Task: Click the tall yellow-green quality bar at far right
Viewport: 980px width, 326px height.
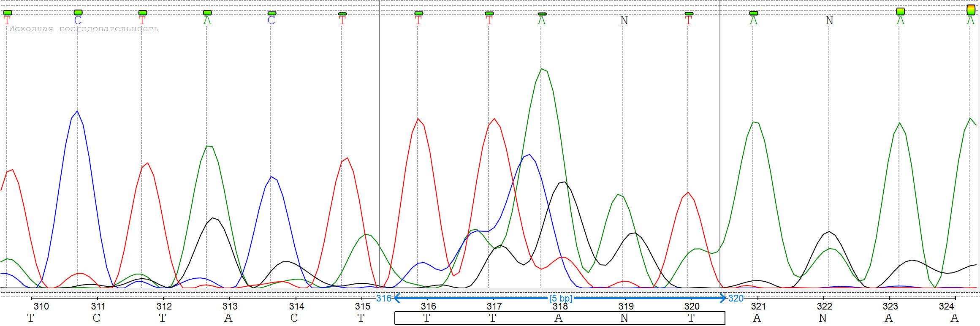Action: (971, 10)
